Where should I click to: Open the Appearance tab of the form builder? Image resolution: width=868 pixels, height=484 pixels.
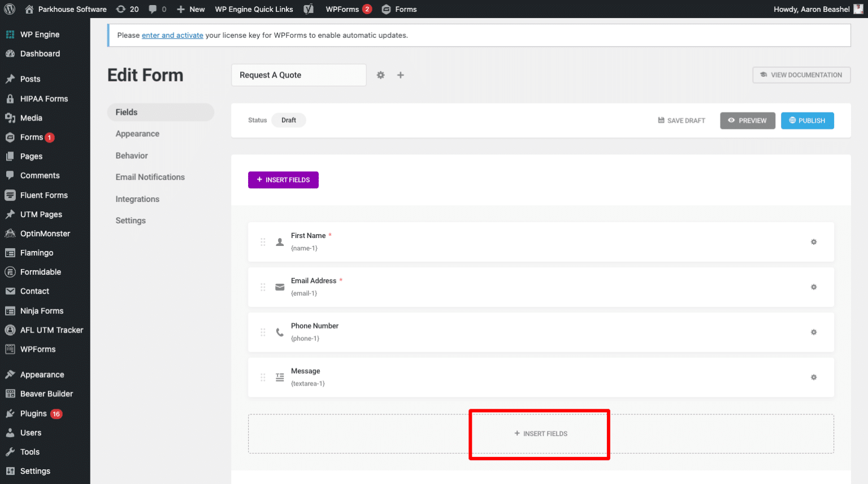(137, 133)
